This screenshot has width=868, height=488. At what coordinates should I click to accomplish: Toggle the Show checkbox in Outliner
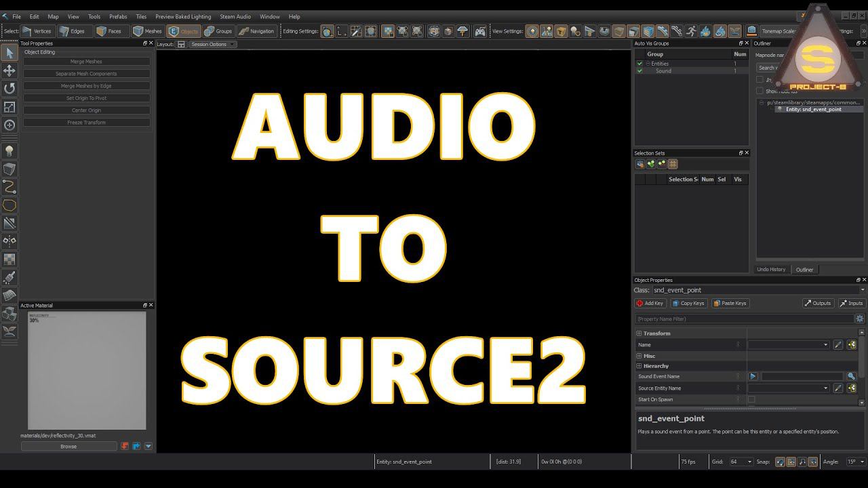tap(759, 91)
